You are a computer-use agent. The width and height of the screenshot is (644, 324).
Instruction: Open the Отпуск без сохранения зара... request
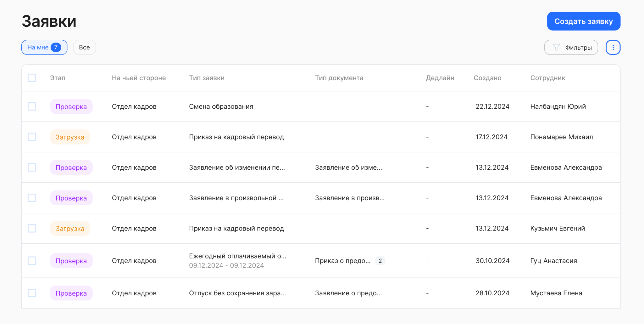237,293
